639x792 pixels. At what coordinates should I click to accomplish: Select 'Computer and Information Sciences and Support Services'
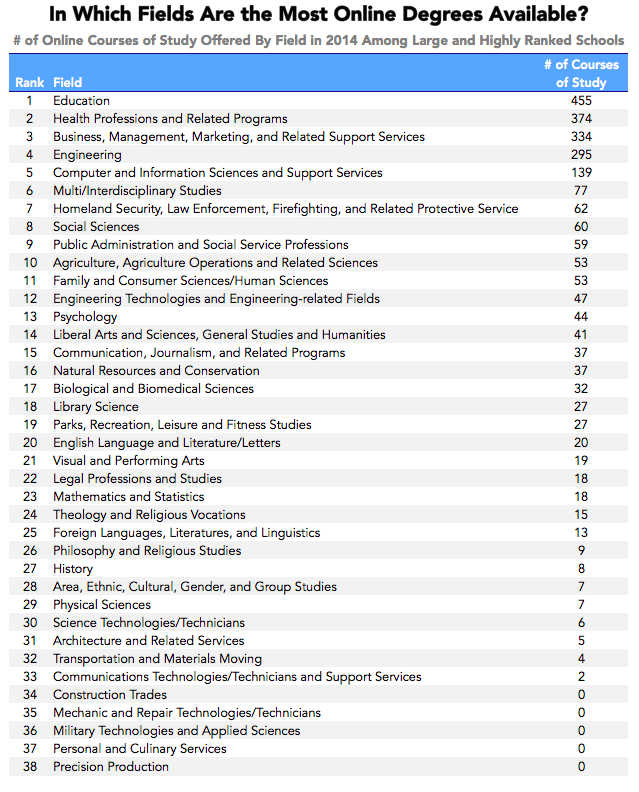217,173
